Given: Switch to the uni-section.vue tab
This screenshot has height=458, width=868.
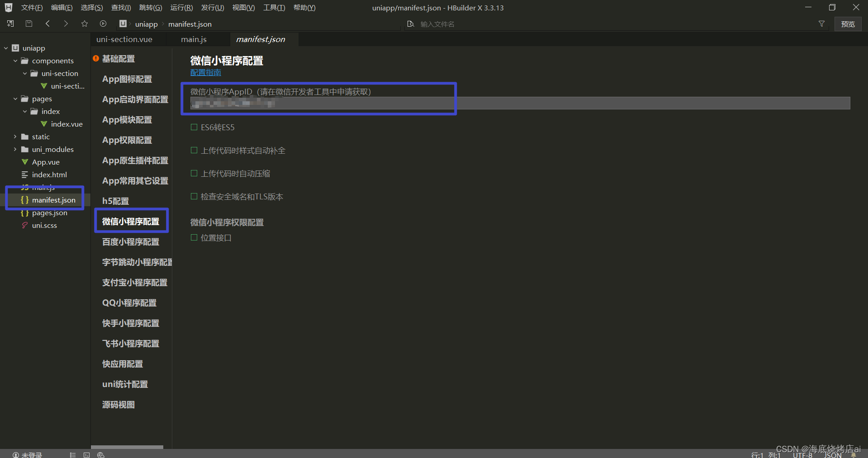Looking at the screenshot, I should click(x=124, y=39).
